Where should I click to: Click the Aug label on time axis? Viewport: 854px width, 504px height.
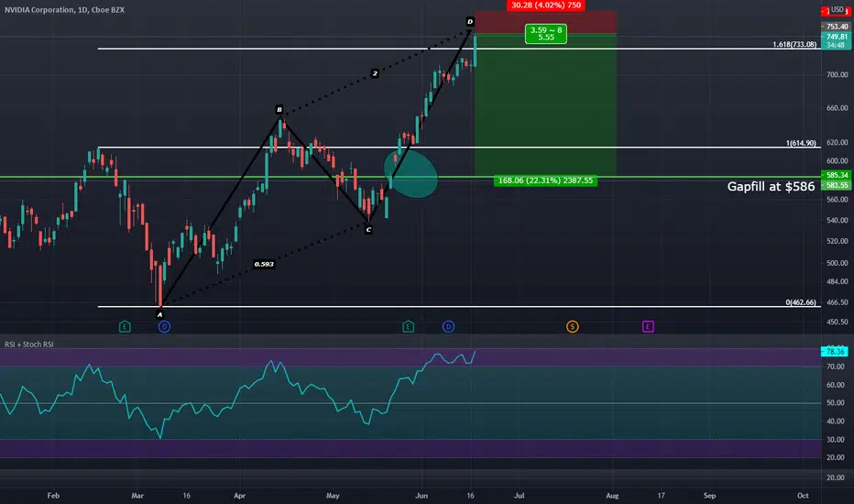[612, 495]
